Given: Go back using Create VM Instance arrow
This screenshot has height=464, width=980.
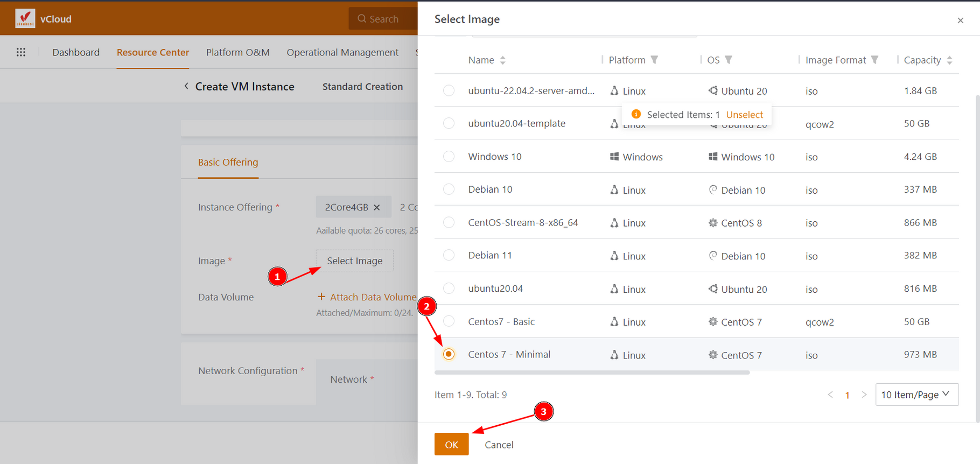Looking at the screenshot, I should click(x=186, y=86).
